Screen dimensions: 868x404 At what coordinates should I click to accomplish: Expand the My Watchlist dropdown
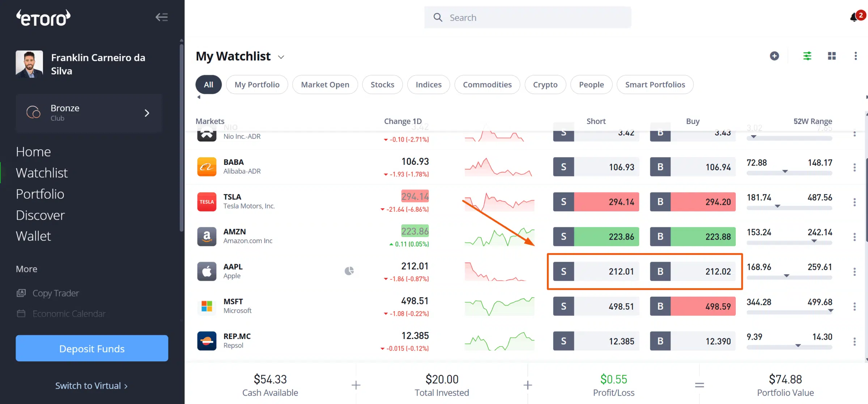click(x=281, y=57)
